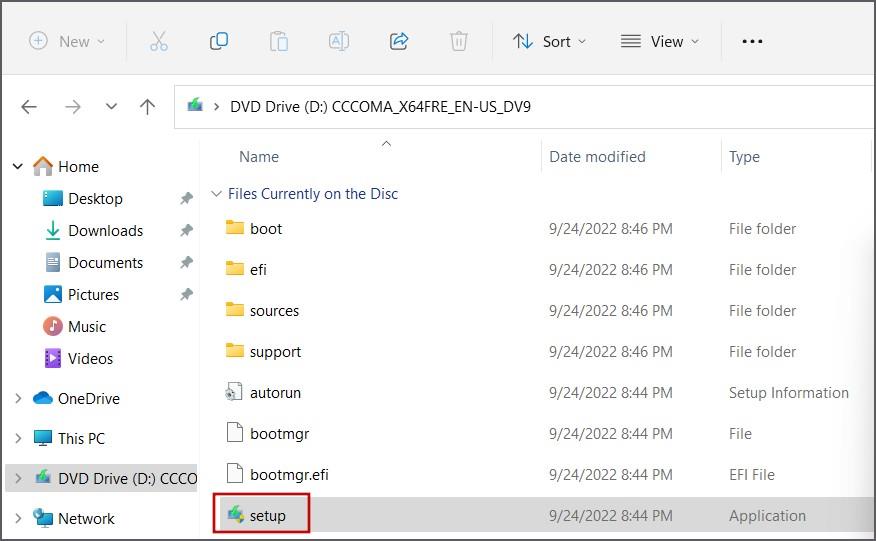
Task: Select the sources folder
Action: 274,311
